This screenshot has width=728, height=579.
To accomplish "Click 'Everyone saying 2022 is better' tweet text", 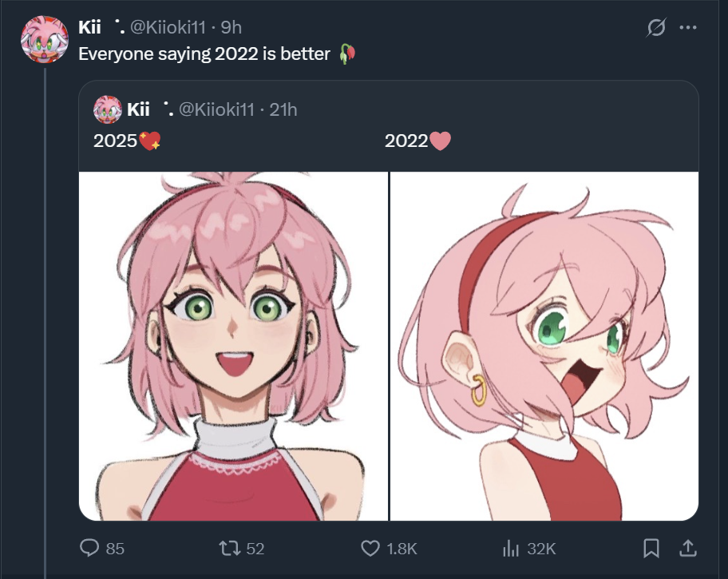I will point(204,54).
